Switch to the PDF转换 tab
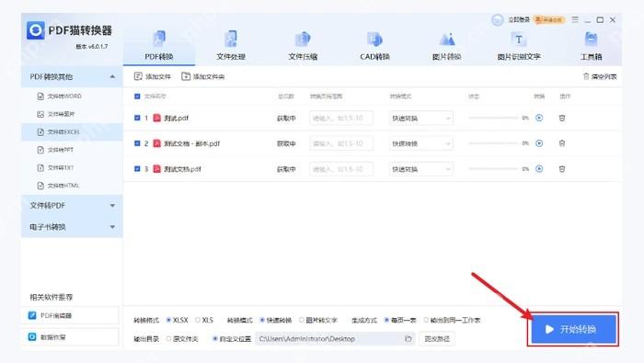 click(x=159, y=46)
